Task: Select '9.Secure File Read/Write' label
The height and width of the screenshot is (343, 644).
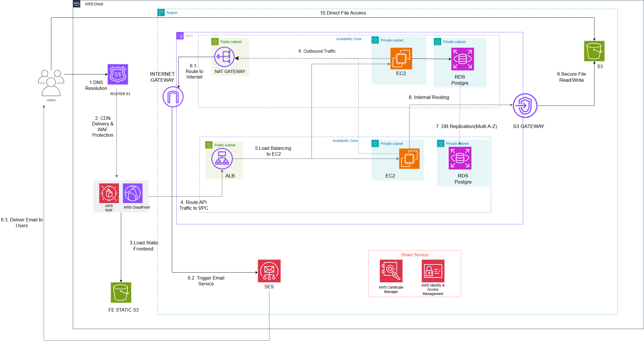Action: coord(571,77)
